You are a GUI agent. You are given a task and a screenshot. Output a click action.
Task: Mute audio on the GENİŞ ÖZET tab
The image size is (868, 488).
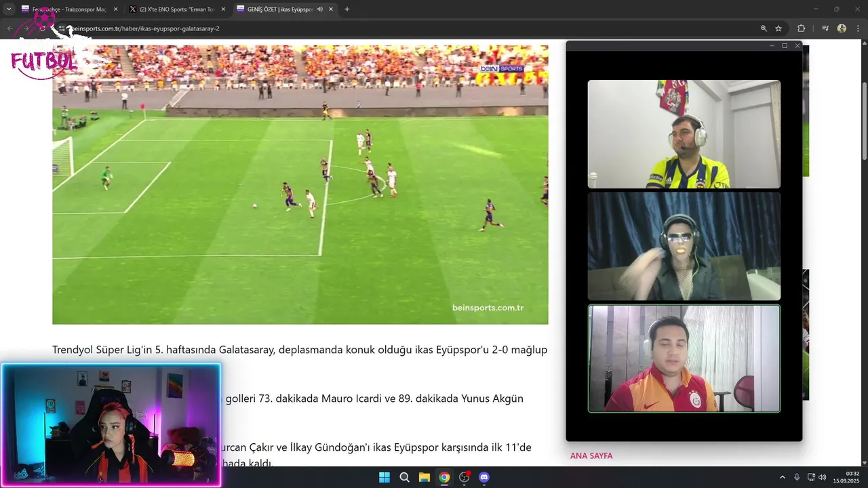[319, 9]
